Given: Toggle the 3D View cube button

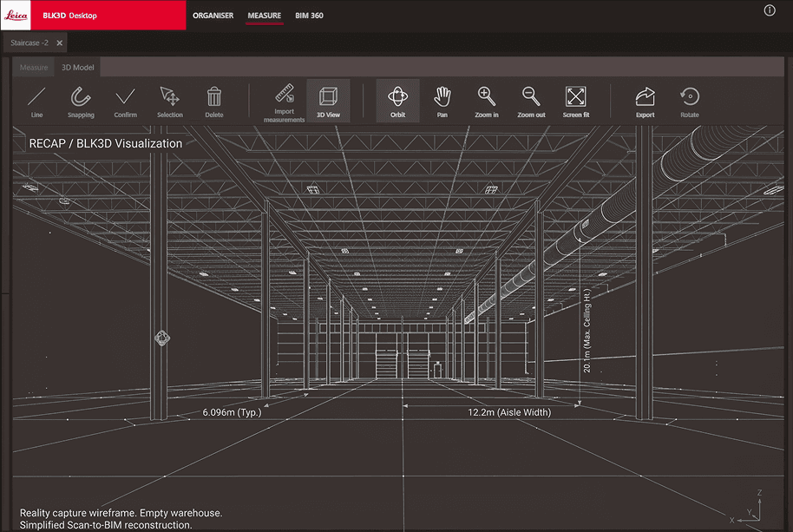Looking at the screenshot, I should (x=328, y=101).
